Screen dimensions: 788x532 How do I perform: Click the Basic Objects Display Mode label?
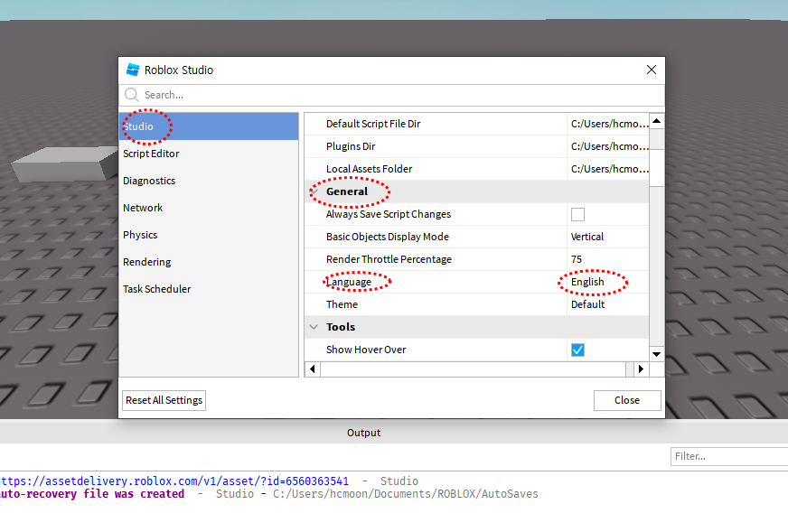[388, 237]
